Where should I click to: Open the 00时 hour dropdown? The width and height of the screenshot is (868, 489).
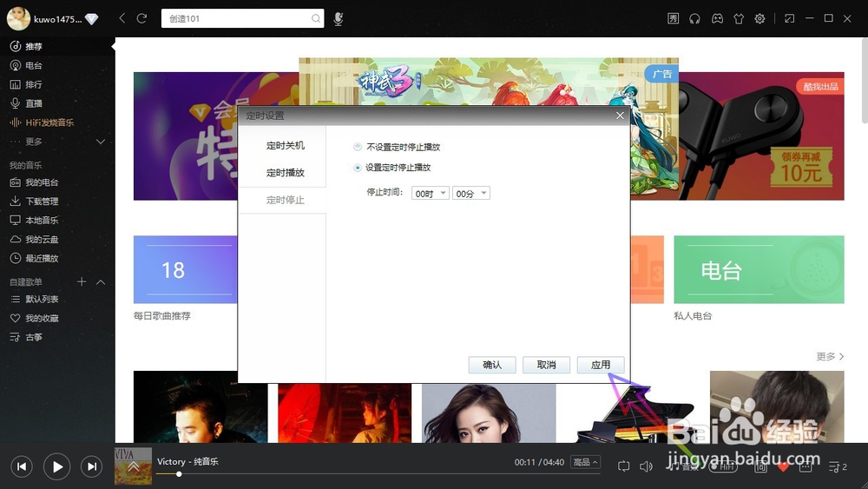tap(431, 194)
